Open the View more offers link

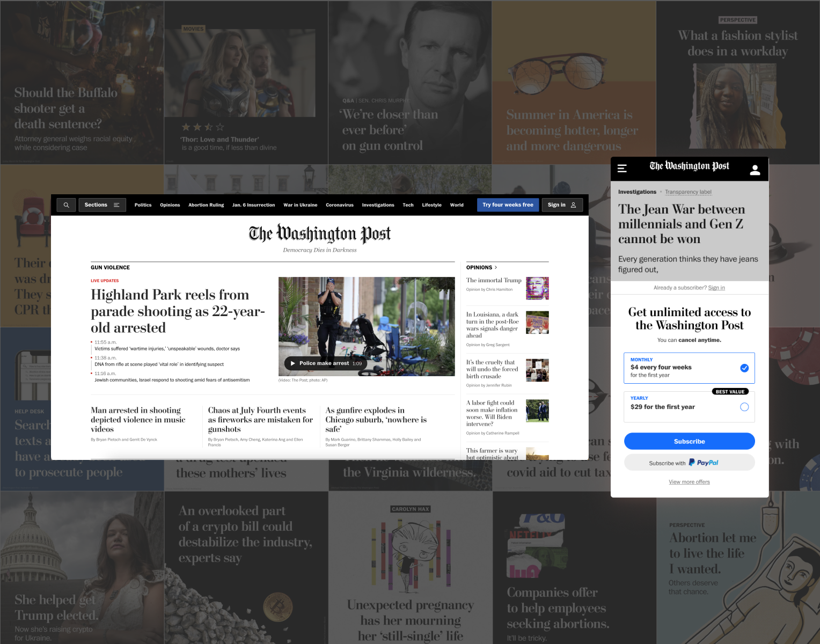tap(689, 482)
